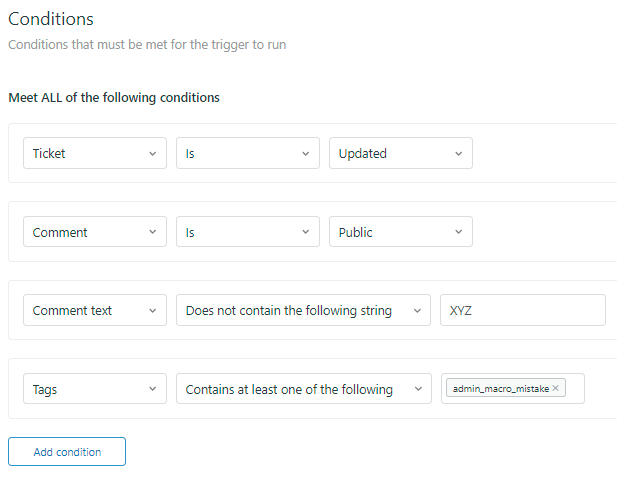The image size is (617, 481).
Task: Click the Conditions heading
Action: click(x=51, y=19)
